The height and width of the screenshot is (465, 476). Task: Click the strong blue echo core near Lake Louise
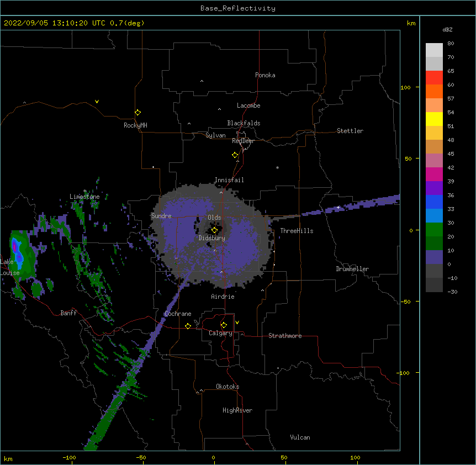17,252
